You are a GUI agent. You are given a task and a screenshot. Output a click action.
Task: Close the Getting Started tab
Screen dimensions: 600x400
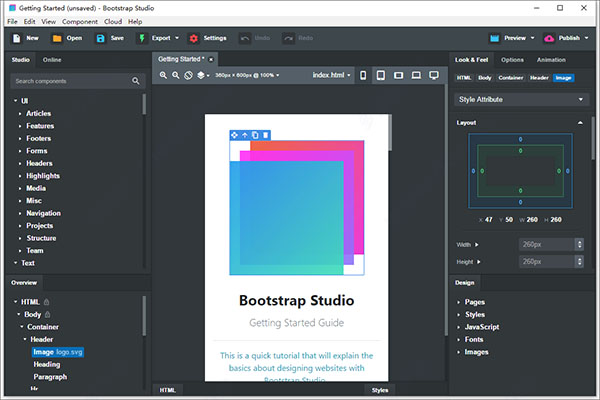(x=211, y=60)
